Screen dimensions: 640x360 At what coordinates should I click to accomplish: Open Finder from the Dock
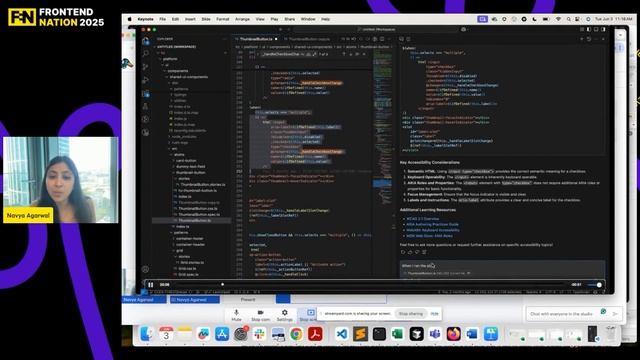pyautogui.click(x=147, y=334)
